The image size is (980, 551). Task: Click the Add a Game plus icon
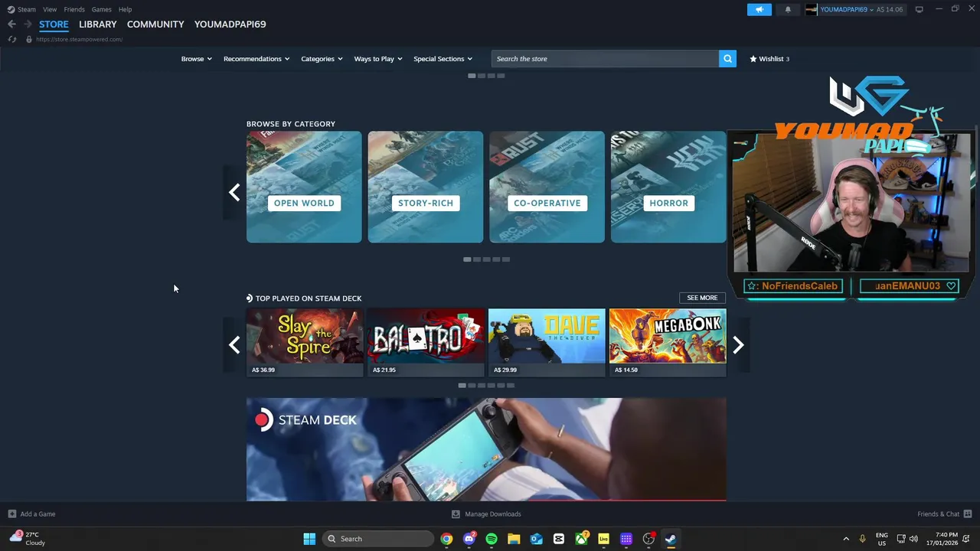pos(11,514)
